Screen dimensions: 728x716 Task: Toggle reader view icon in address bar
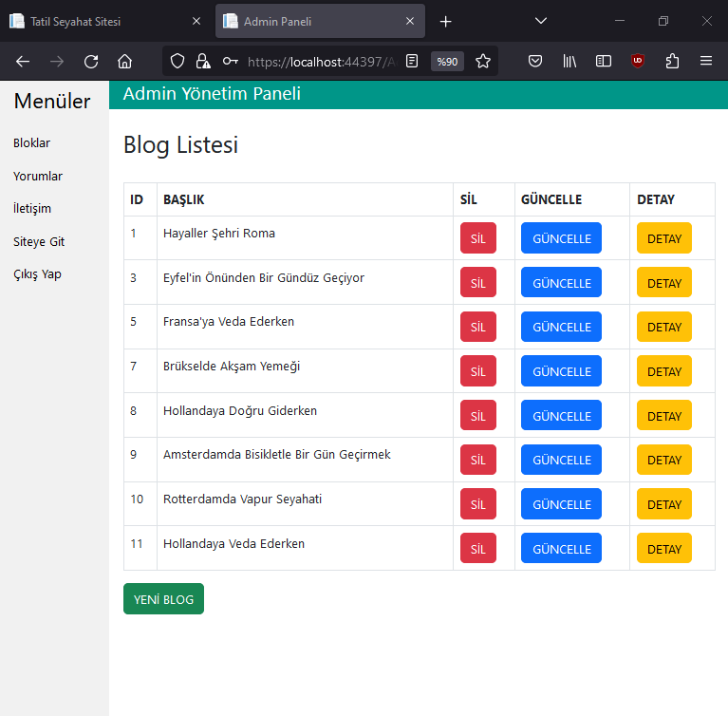tap(412, 62)
